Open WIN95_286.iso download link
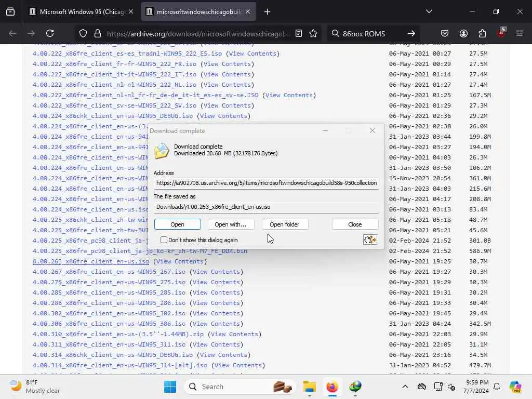Screen dimensions: 532x399 tap(109, 303)
